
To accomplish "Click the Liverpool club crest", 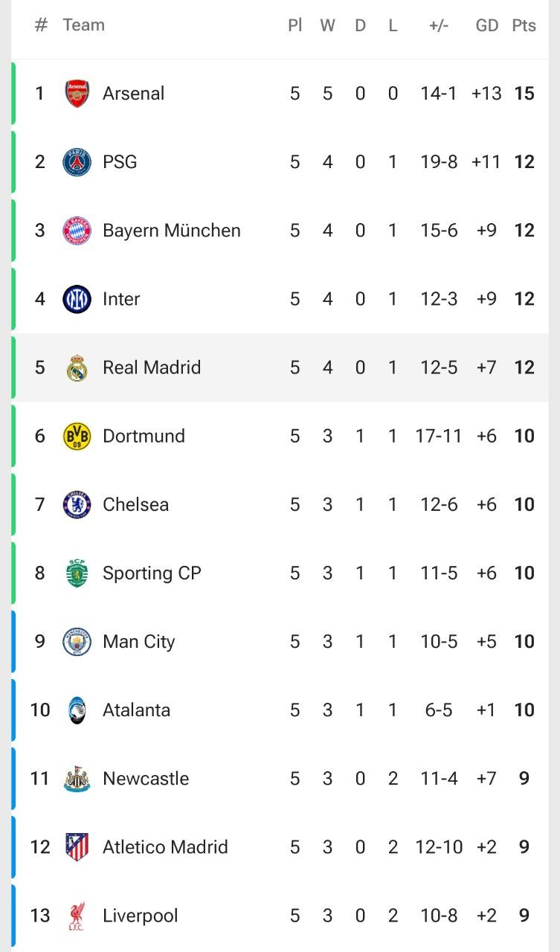I will coord(77,916).
